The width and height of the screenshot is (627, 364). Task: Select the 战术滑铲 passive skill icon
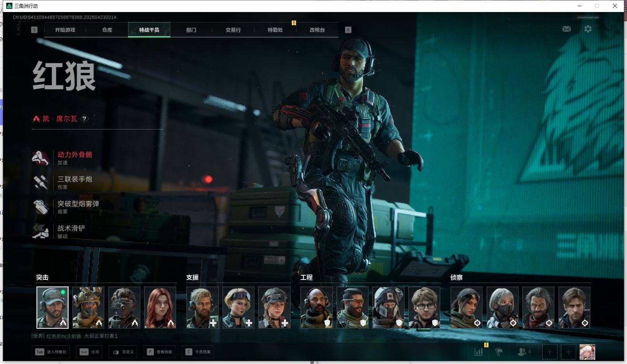point(41,231)
